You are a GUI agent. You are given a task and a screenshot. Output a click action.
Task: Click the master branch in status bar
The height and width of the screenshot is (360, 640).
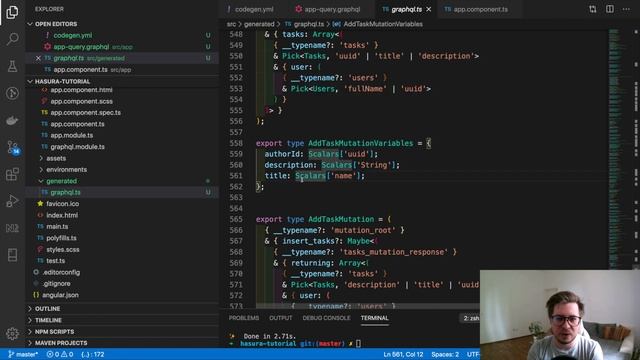click(x=23, y=354)
